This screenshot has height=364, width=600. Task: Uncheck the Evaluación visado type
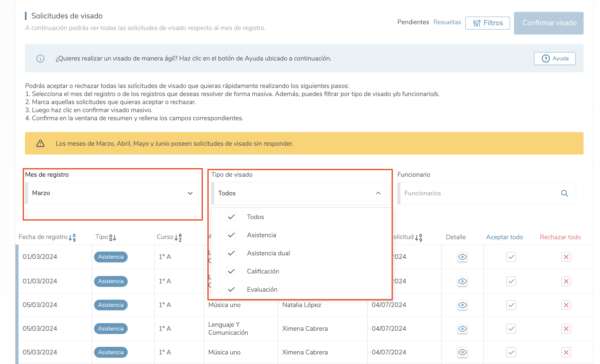tap(231, 289)
